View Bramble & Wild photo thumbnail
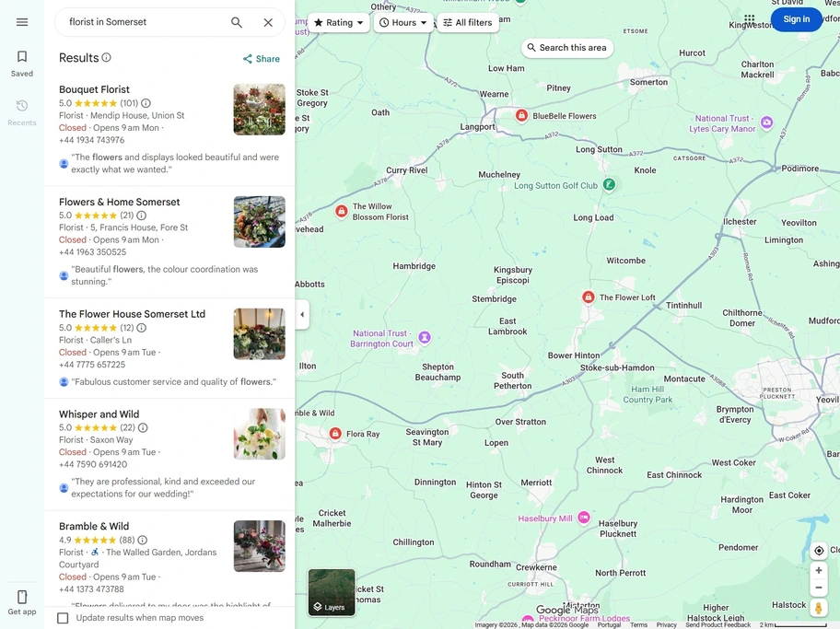 (260, 546)
